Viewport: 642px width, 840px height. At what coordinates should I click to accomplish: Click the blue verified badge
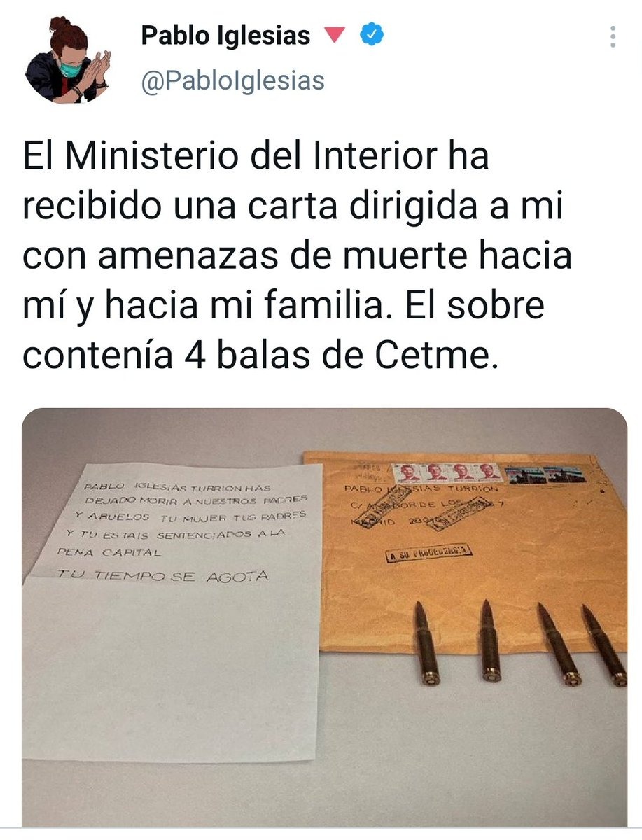[x=370, y=35]
